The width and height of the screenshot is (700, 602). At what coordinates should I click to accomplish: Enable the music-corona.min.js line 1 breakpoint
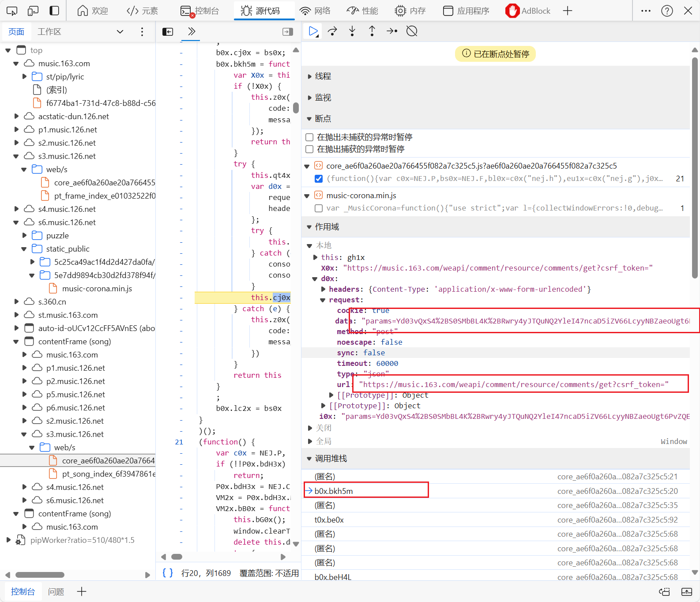tap(318, 208)
